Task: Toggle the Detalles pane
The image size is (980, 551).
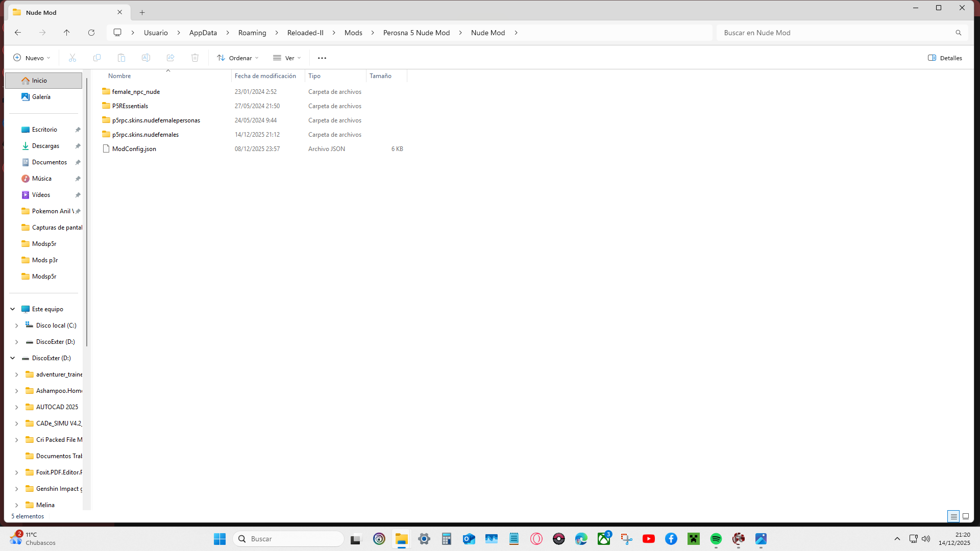Action: (945, 58)
